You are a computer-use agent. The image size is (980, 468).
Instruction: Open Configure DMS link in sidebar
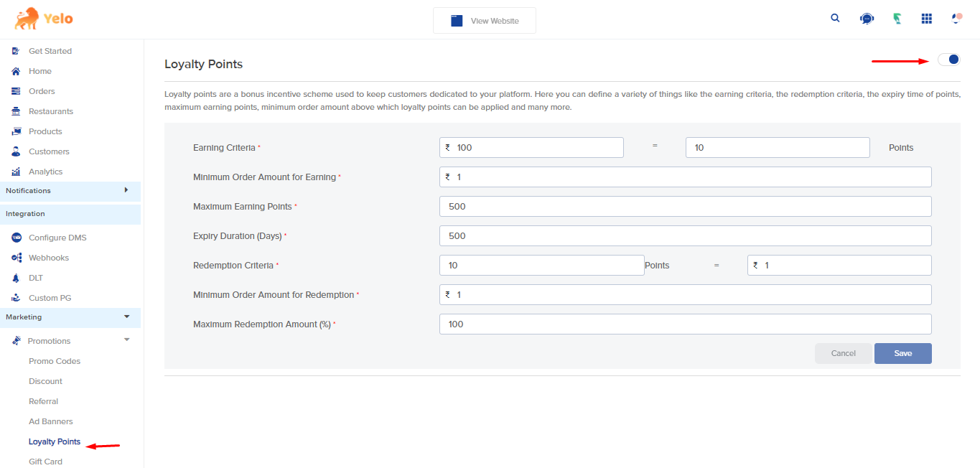[x=57, y=238]
